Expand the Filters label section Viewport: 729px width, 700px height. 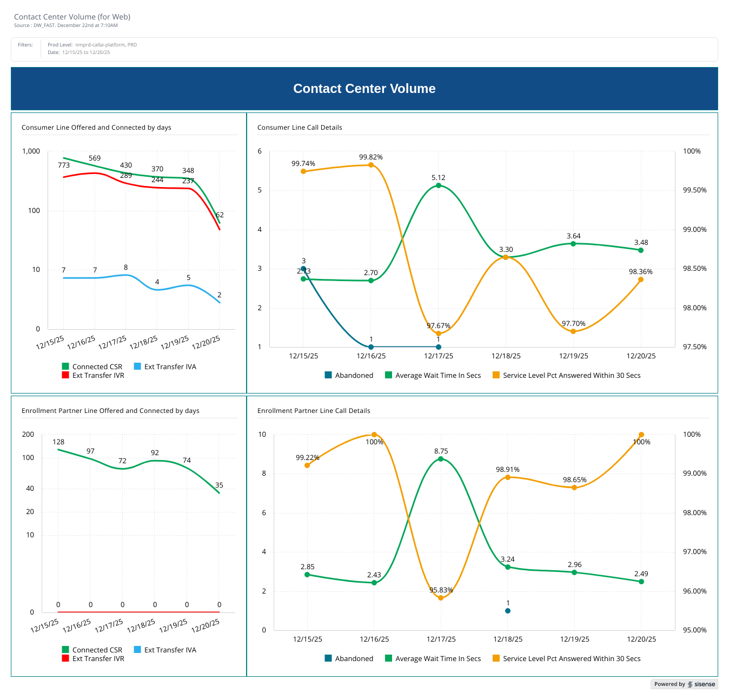pyautogui.click(x=25, y=45)
